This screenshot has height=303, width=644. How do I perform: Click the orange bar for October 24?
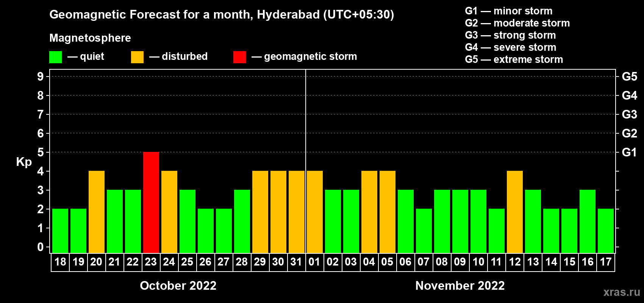pyautogui.click(x=169, y=212)
